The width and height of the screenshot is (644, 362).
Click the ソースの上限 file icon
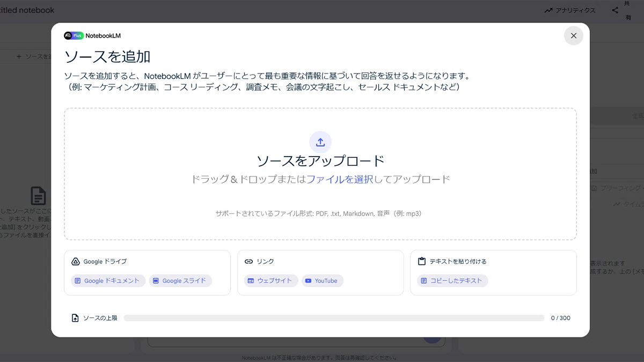tap(75, 318)
